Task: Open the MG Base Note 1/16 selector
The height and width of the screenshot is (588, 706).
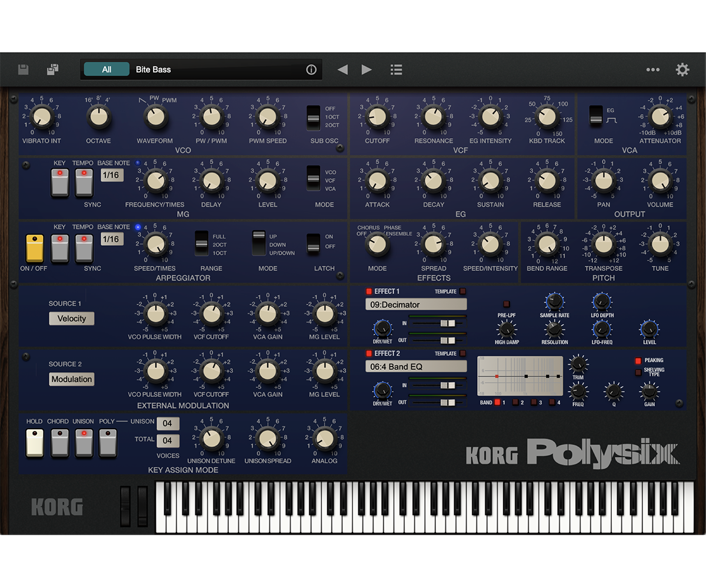Action: (112, 175)
